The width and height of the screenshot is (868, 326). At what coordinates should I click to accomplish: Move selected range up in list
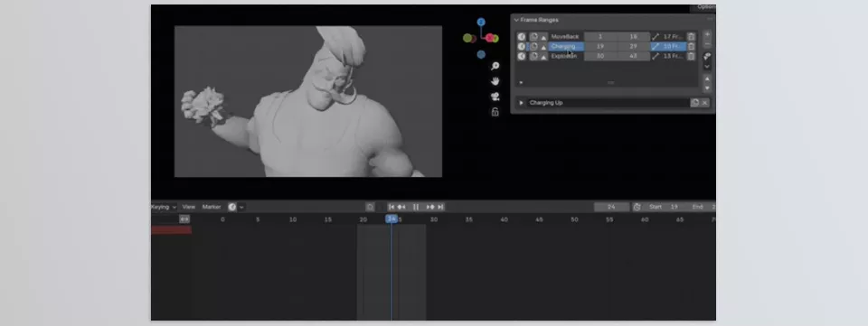coord(707,79)
